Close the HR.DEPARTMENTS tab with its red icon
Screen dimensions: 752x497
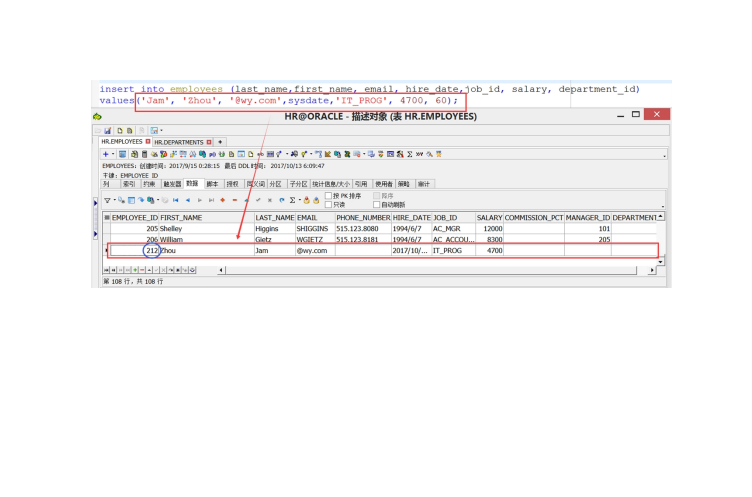pyautogui.click(x=209, y=142)
